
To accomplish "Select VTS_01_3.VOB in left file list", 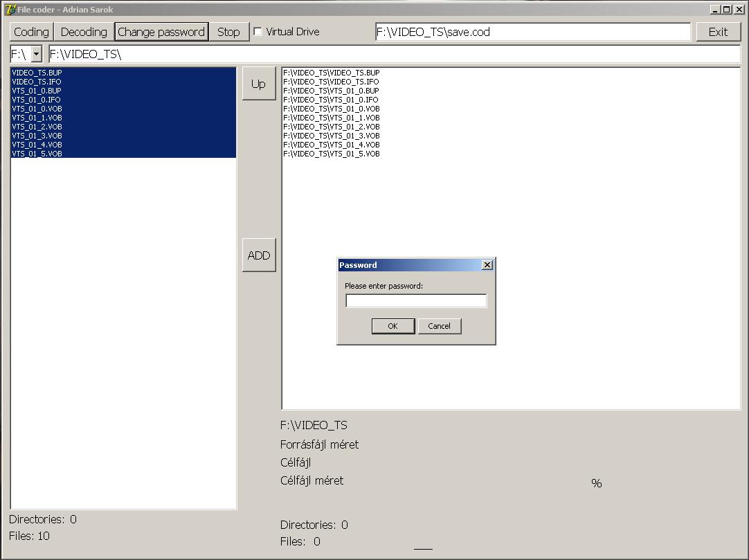I will coord(123,136).
